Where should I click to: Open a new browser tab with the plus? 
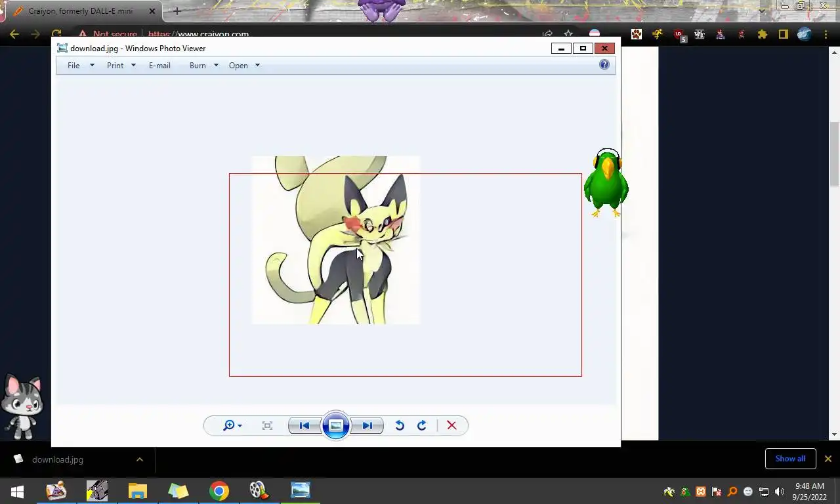177,11
